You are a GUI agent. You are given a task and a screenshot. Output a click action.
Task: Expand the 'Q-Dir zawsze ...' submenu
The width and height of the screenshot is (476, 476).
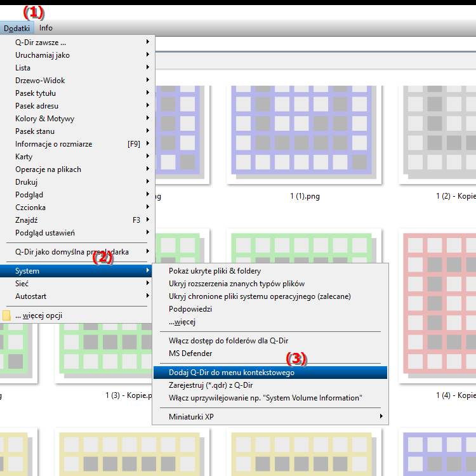point(77,42)
